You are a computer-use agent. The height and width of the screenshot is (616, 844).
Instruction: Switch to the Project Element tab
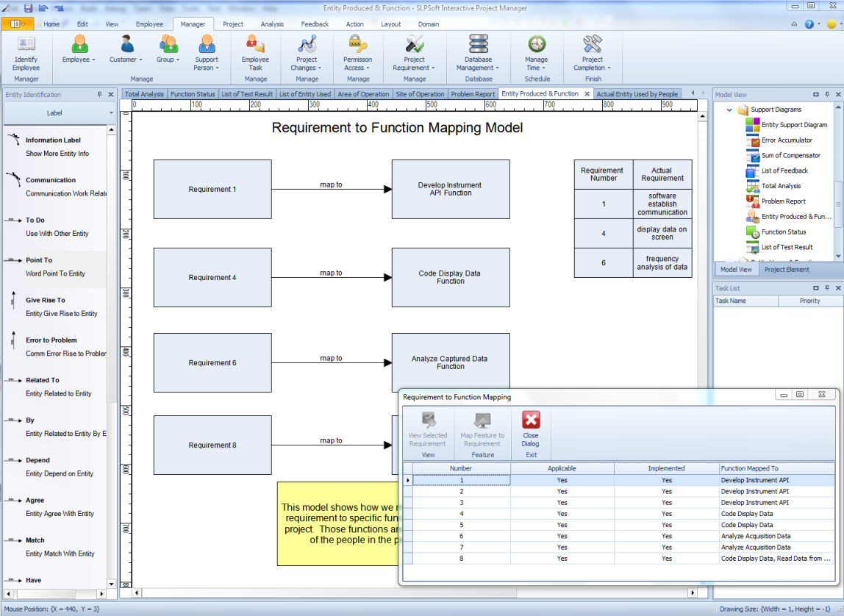[x=787, y=270]
